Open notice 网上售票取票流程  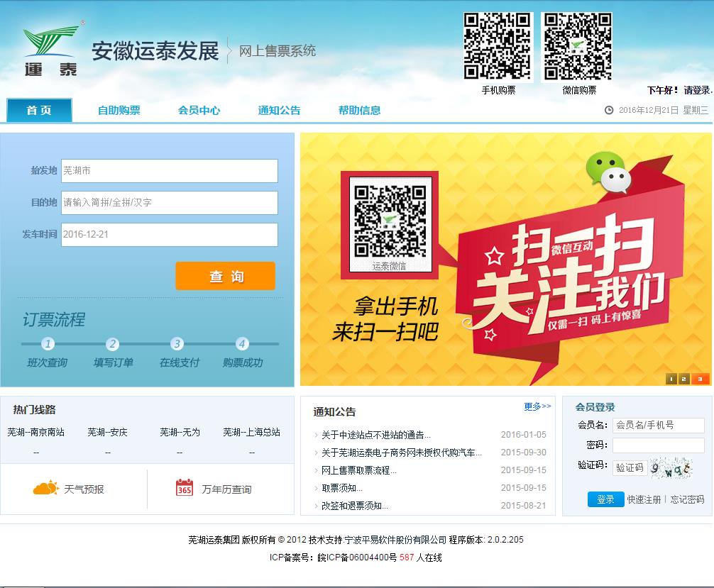coord(359,470)
